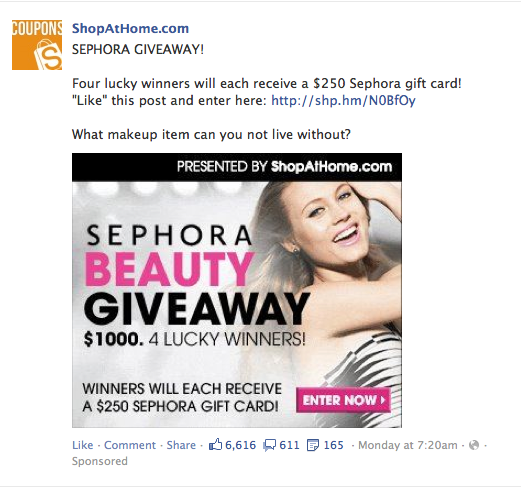Click the Presented by ShopAtHome.com banner

point(237,167)
